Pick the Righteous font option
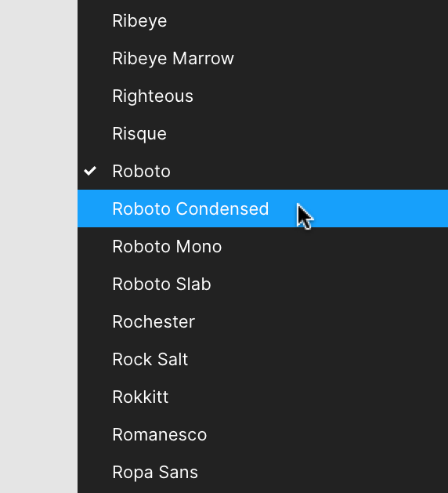The height and width of the screenshot is (493, 448). 262,96
